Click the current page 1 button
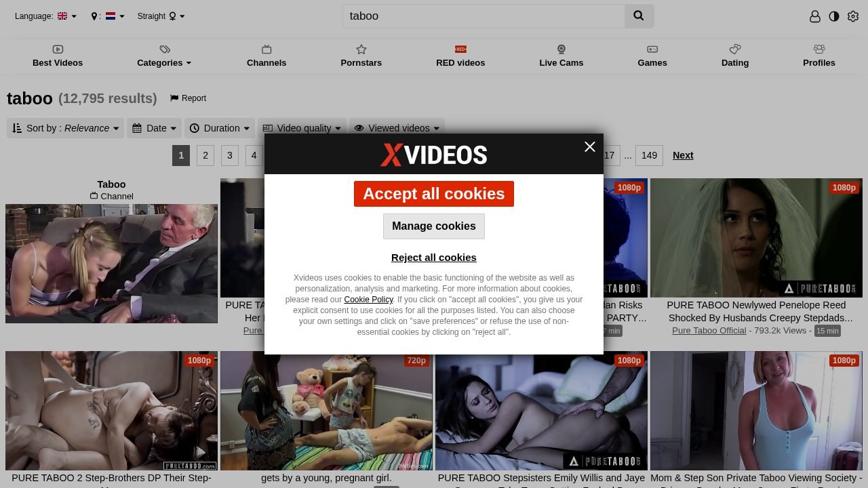The image size is (868, 488). coord(181,155)
